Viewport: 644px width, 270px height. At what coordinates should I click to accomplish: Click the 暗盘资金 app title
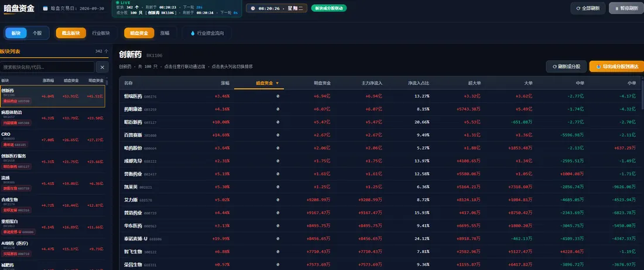(x=19, y=8)
